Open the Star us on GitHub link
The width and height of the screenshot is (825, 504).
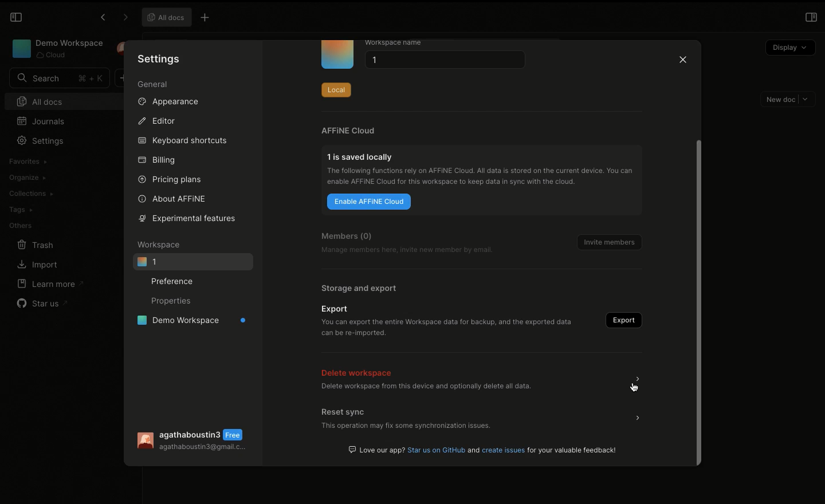[436, 451]
